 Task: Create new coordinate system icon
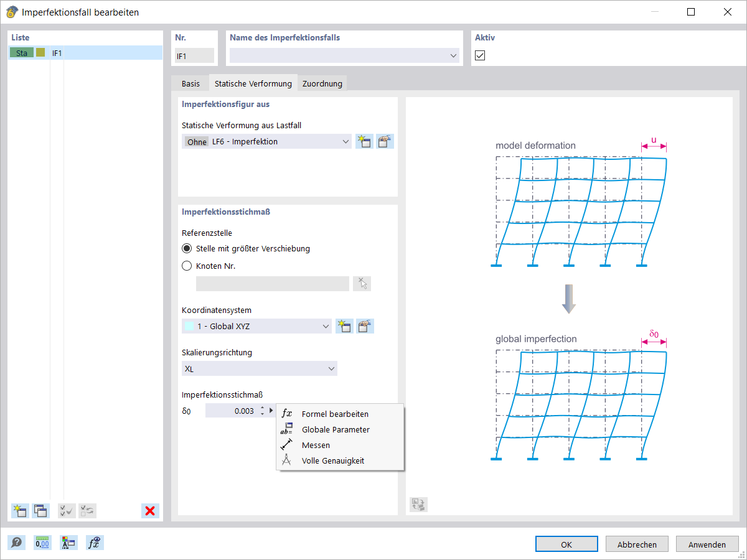click(x=344, y=326)
